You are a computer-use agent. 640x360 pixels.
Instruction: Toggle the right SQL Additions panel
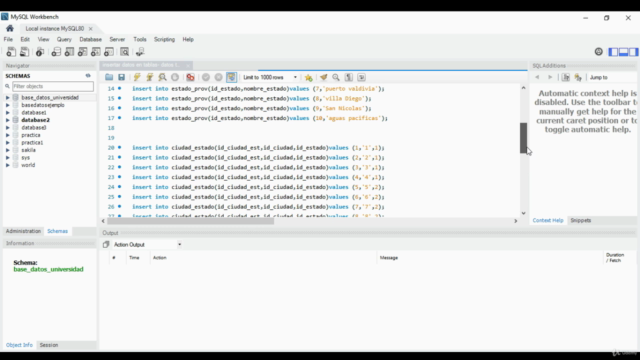pos(633,52)
